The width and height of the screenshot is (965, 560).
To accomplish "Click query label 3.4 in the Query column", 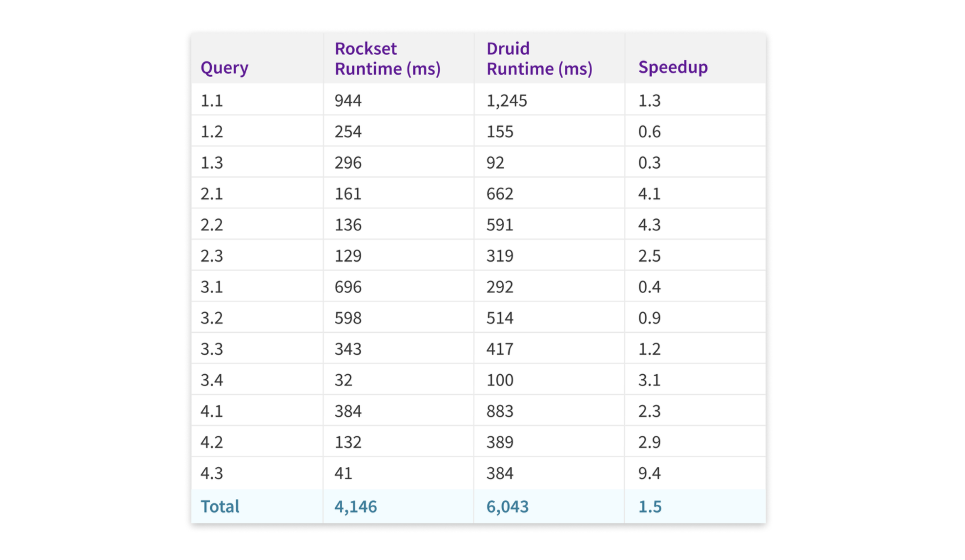I will (x=212, y=380).
